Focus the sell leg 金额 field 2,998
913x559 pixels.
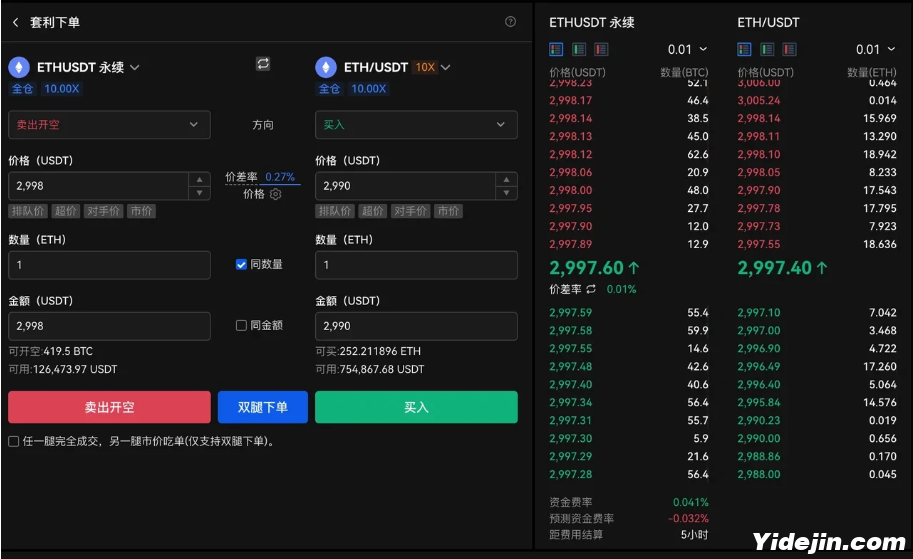(x=109, y=326)
